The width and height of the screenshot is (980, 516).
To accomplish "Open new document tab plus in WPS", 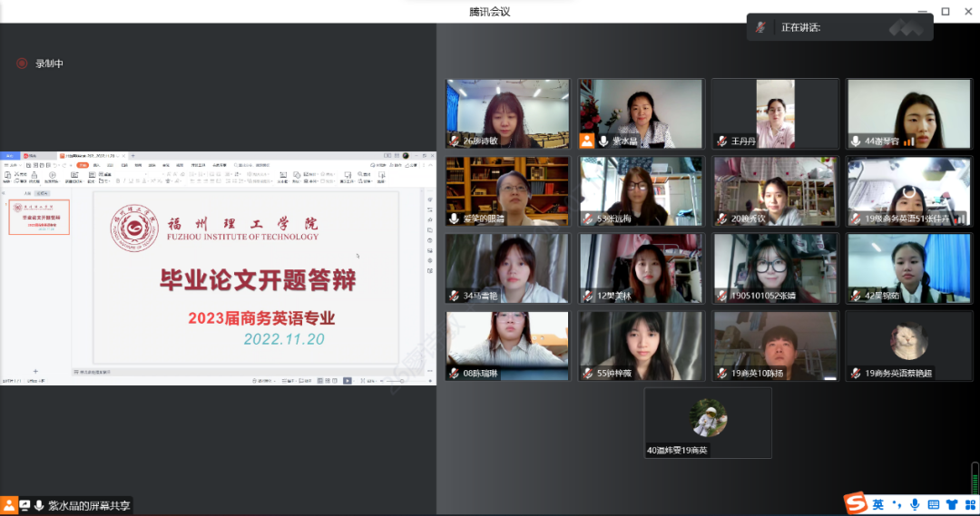I will click(x=133, y=156).
